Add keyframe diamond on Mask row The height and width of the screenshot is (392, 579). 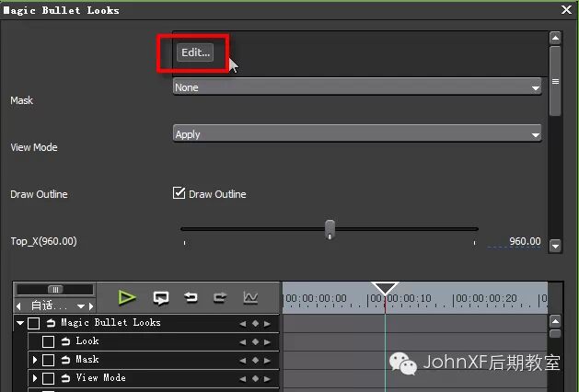pyautogui.click(x=255, y=361)
